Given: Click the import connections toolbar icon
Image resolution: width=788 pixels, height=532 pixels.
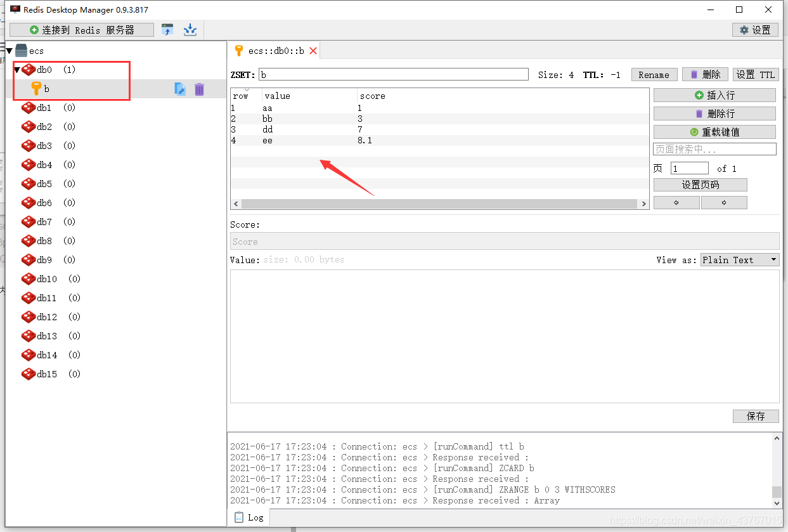Looking at the screenshot, I should click(x=167, y=30).
